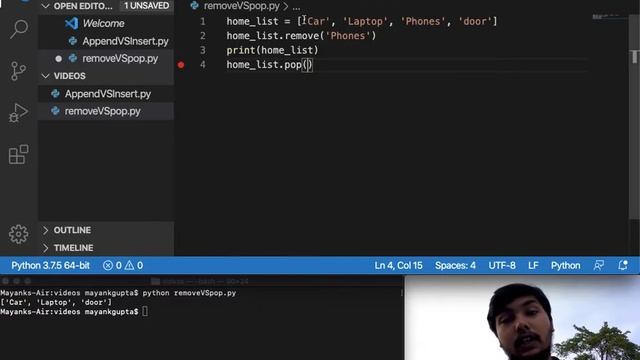Open the Manage gear settings
The image size is (640, 360).
pos(18,234)
